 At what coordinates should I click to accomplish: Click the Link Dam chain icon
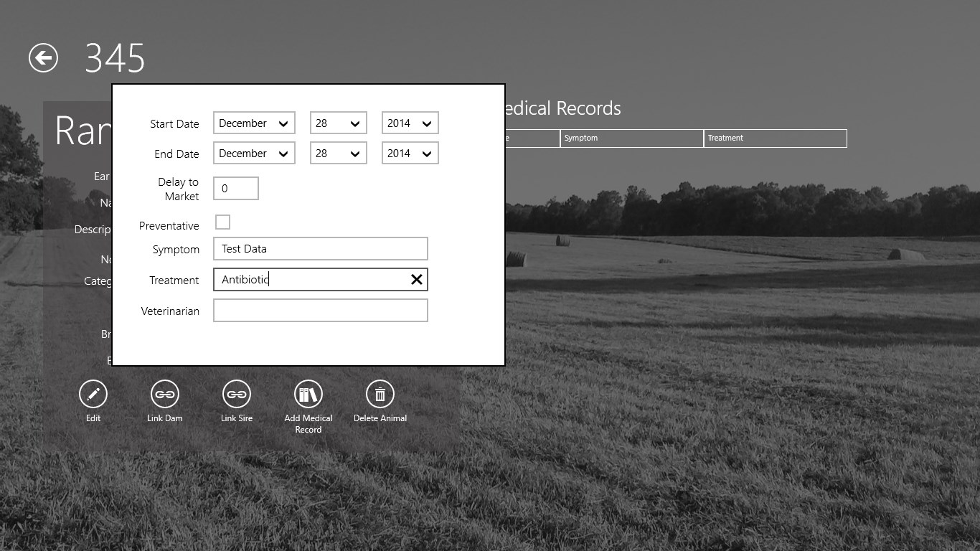click(165, 394)
